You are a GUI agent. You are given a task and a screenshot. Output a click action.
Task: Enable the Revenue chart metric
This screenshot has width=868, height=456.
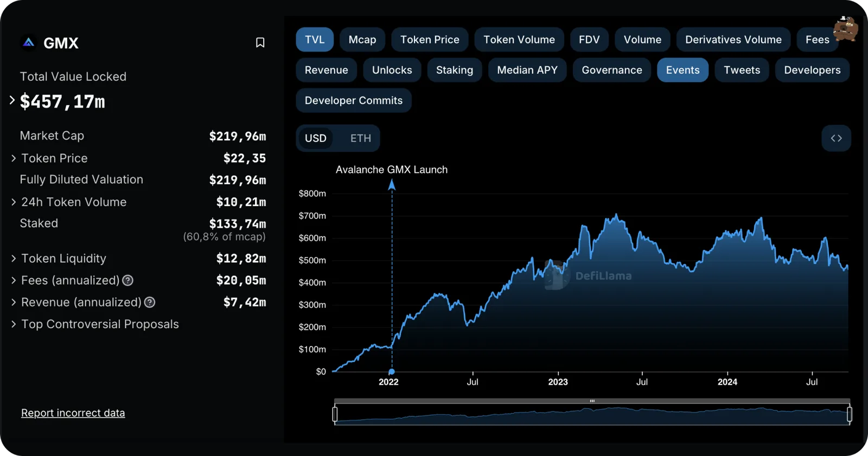pos(327,70)
